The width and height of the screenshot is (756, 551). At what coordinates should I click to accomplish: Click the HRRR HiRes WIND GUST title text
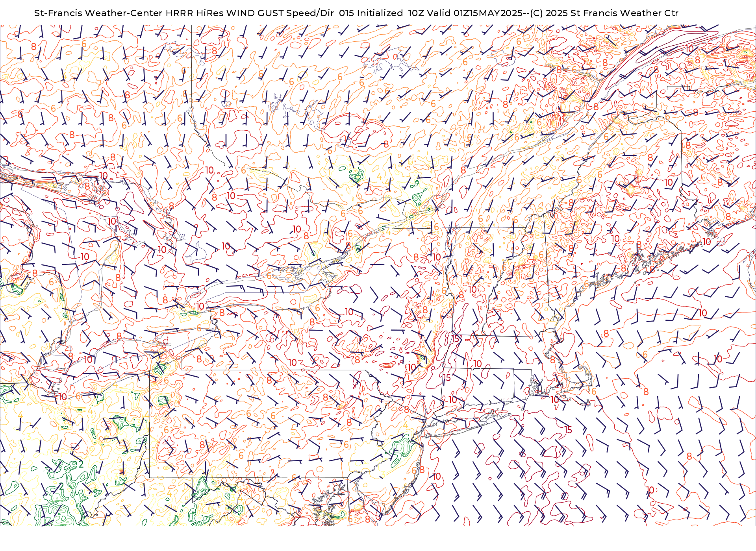[224, 13]
